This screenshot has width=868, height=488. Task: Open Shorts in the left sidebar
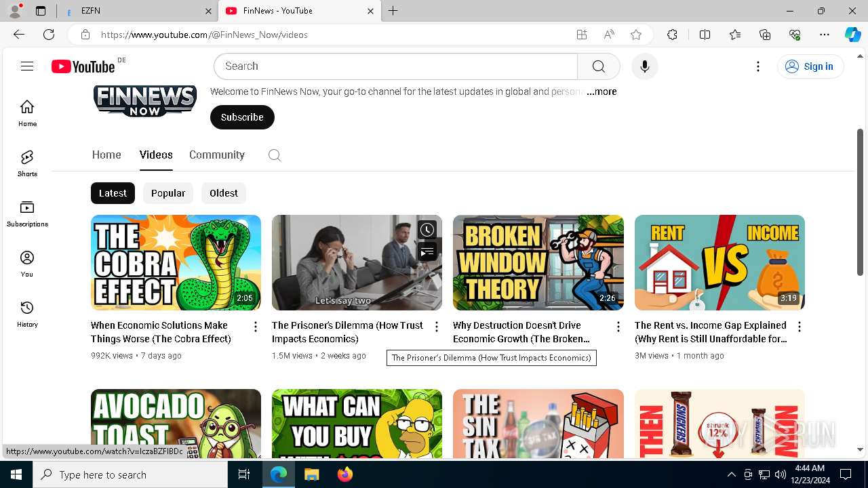27,163
